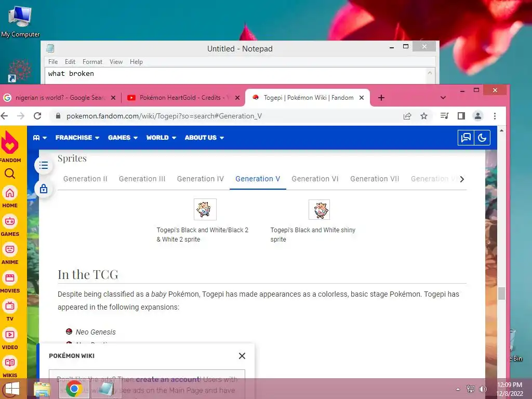The width and height of the screenshot is (532, 399).
Task: Expand the FRANCHISE dropdown menu
Action: point(77,138)
